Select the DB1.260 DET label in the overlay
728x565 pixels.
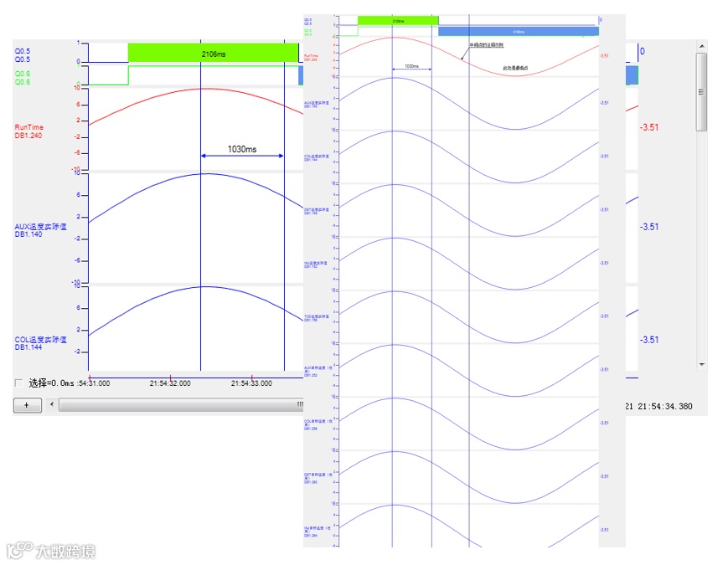click(318, 478)
